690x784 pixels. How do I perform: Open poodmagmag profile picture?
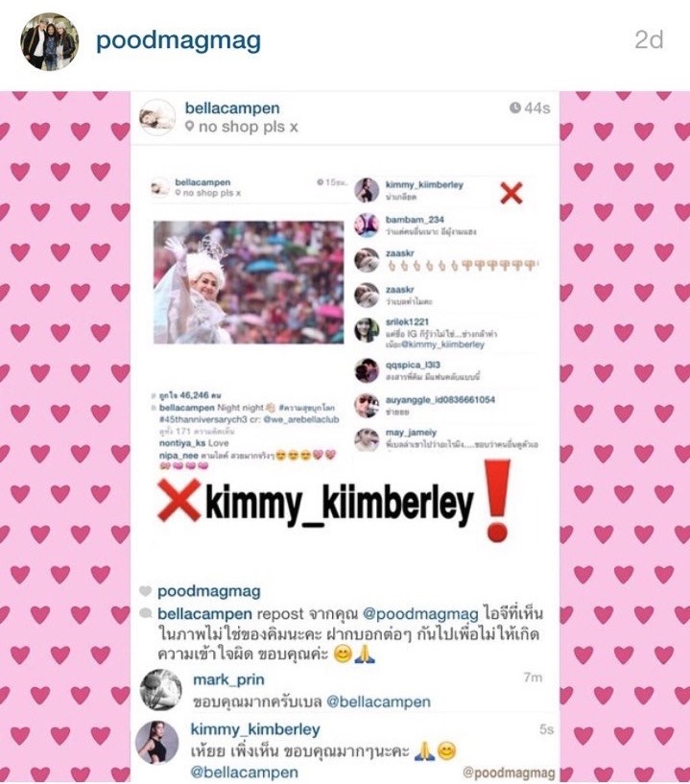coord(50,41)
